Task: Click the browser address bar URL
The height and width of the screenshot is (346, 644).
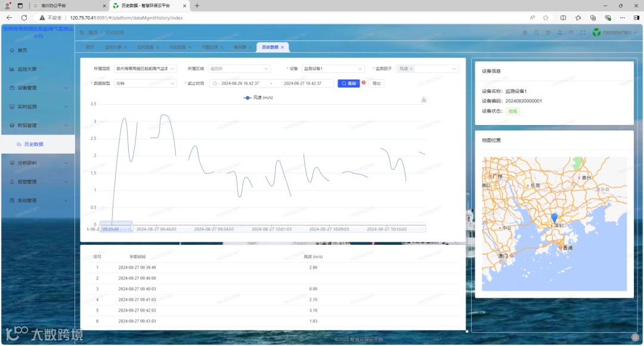Action: tap(126, 18)
